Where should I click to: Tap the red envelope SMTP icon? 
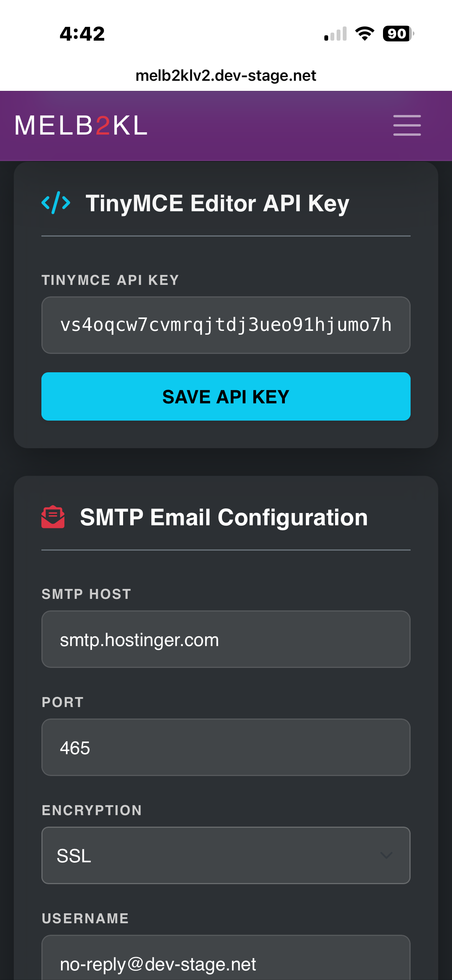pyautogui.click(x=53, y=517)
